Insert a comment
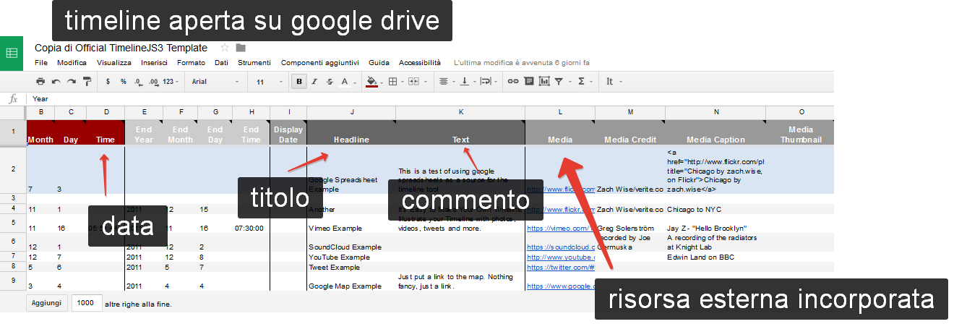This screenshot has width=980, height=324. click(x=528, y=82)
